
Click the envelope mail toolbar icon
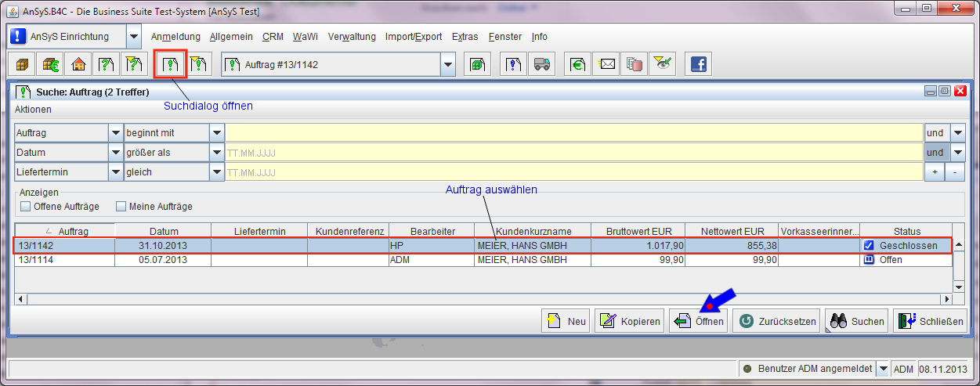(607, 65)
